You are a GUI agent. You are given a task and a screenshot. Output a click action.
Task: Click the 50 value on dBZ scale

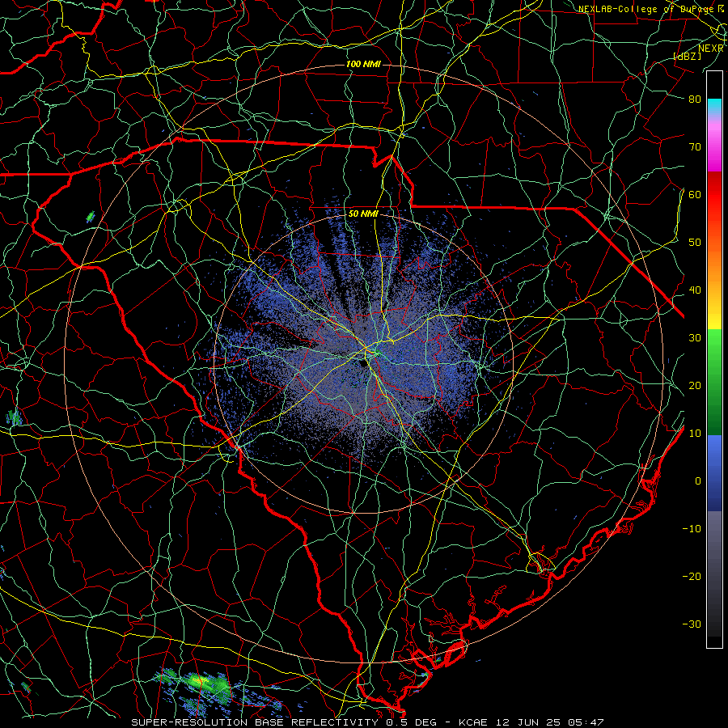click(x=695, y=243)
